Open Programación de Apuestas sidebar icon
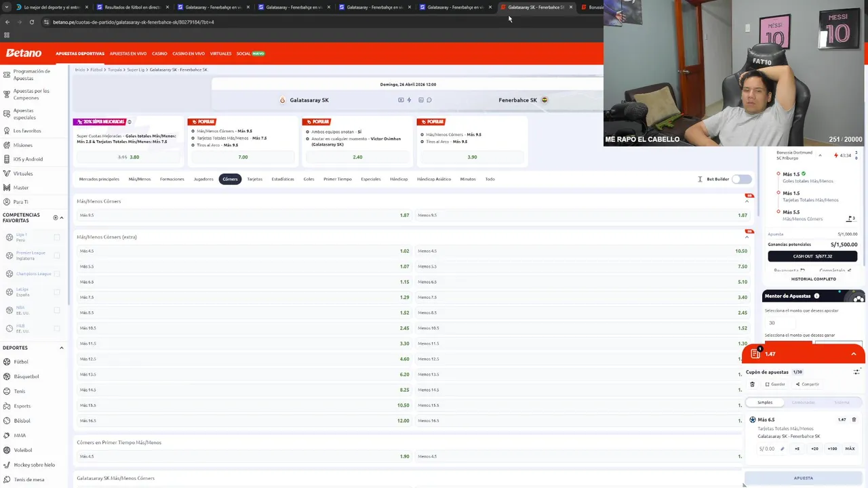868x488 pixels. click(7, 74)
